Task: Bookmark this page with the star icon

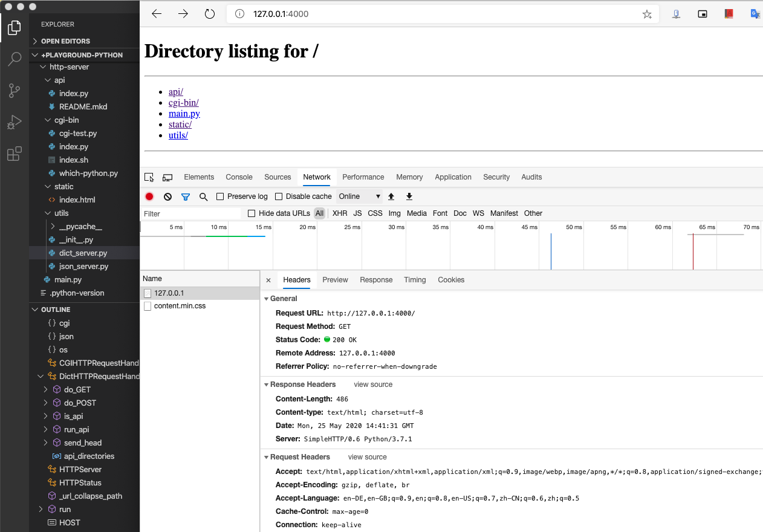Action: point(647,14)
